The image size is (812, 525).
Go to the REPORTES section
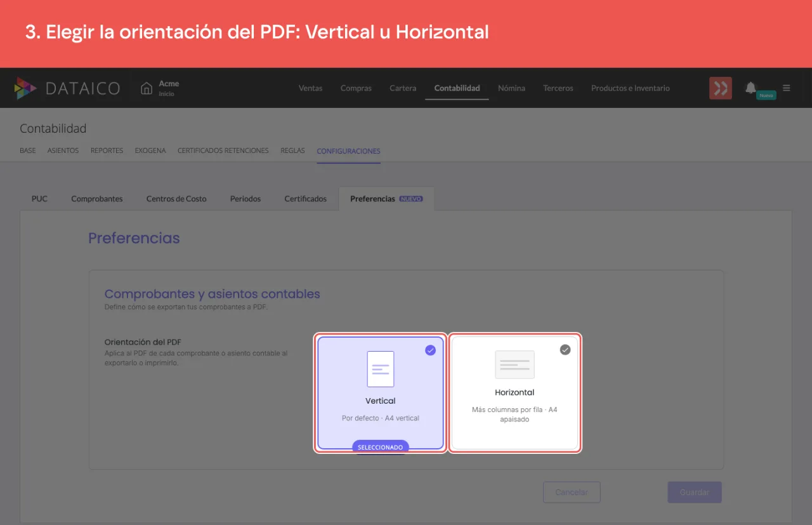(107, 151)
